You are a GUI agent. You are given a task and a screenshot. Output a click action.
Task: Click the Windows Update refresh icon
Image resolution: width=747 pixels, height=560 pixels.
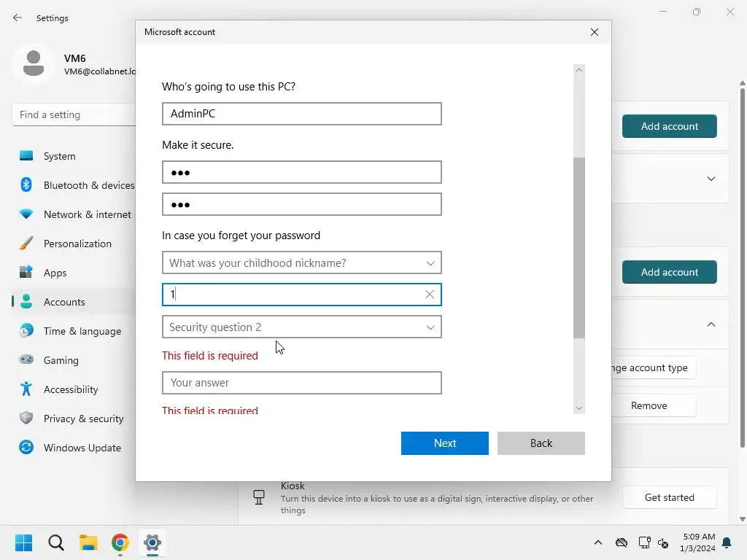tap(26, 447)
